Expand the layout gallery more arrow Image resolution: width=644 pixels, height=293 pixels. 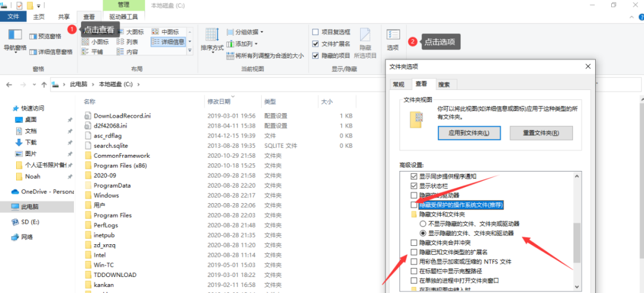coord(190,52)
